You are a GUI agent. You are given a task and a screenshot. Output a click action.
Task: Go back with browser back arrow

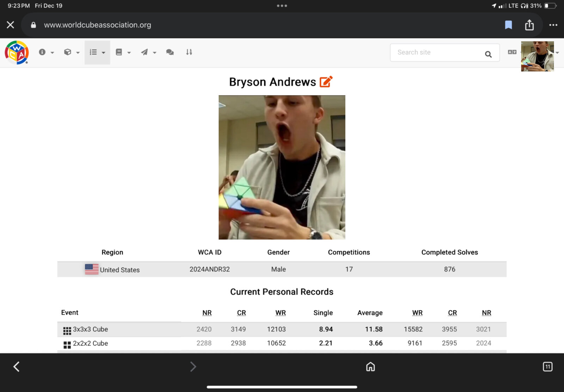pos(17,367)
